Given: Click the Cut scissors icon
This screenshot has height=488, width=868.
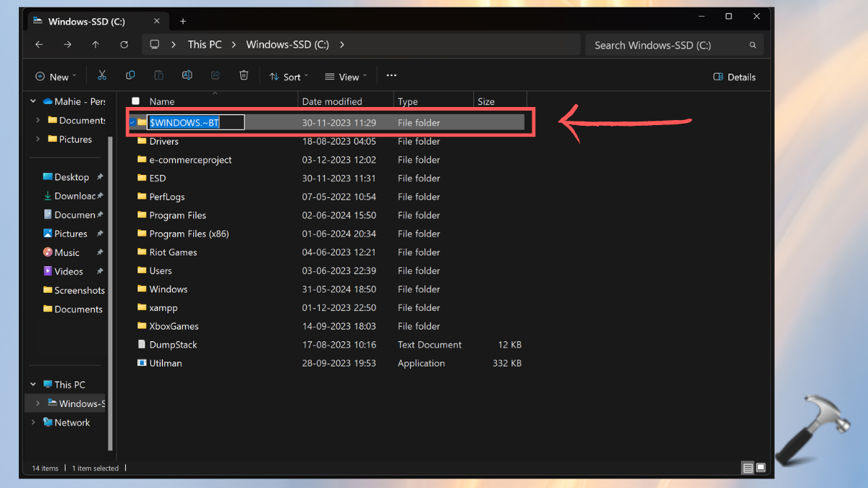Looking at the screenshot, I should [x=102, y=76].
